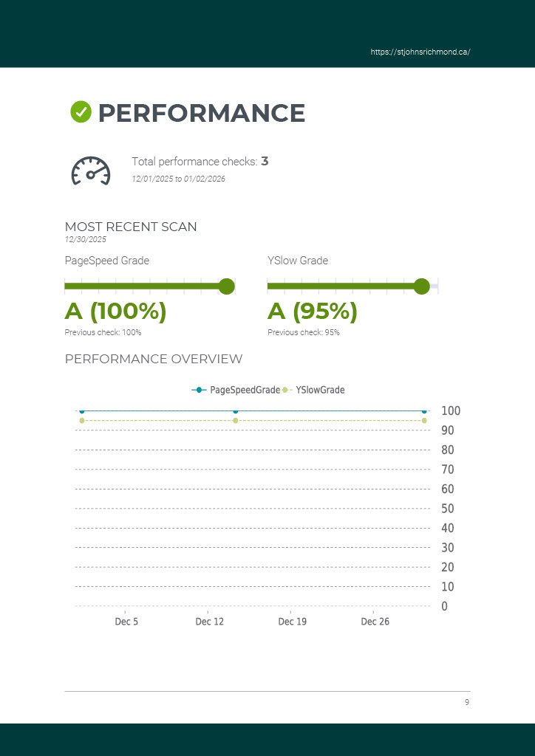Click the MOST RECENT SCAN heading
Screen dimensions: 535x756
click(x=131, y=227)
